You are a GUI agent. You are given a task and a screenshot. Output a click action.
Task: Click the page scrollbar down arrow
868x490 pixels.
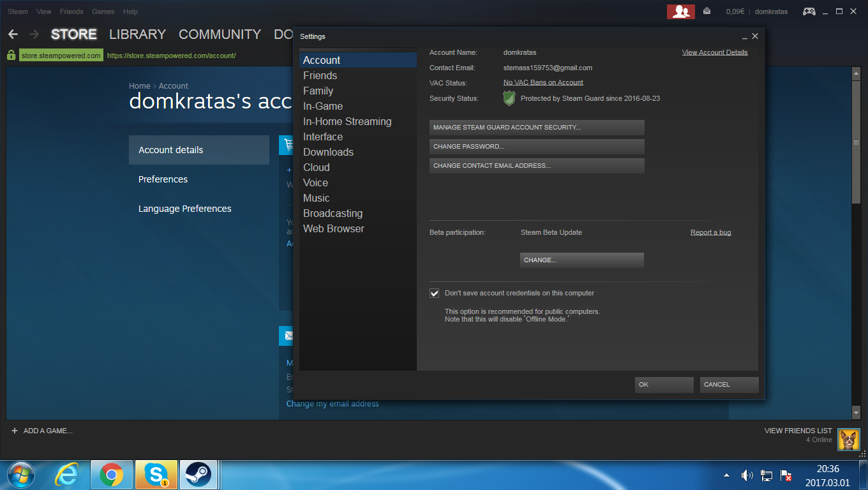[x=857, y=413]
